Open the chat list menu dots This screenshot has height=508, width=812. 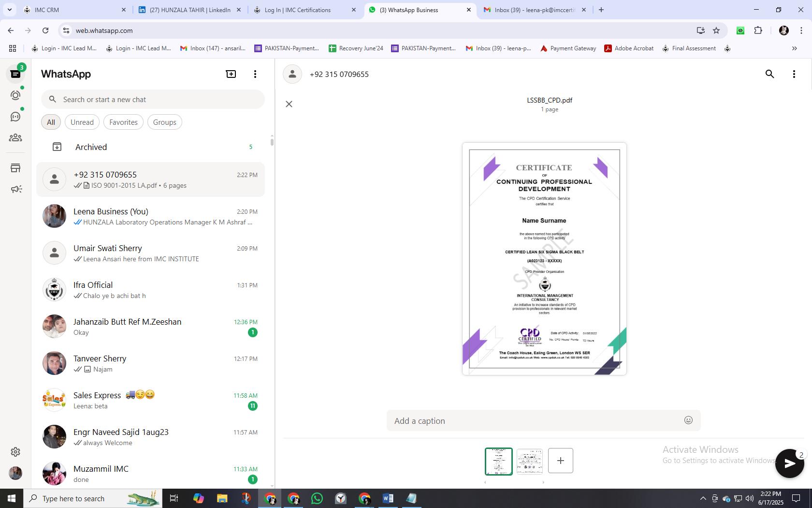click(255, 74)
